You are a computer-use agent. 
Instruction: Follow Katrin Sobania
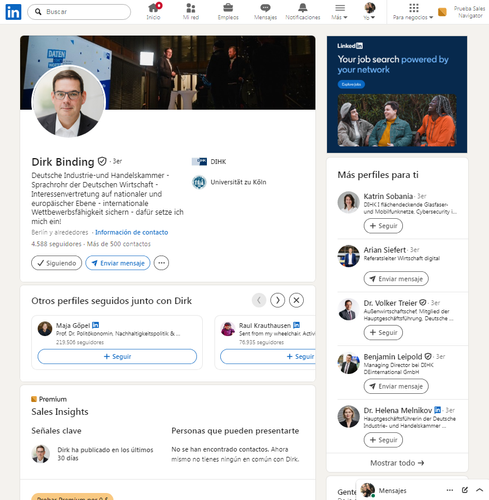click(383, 226)
